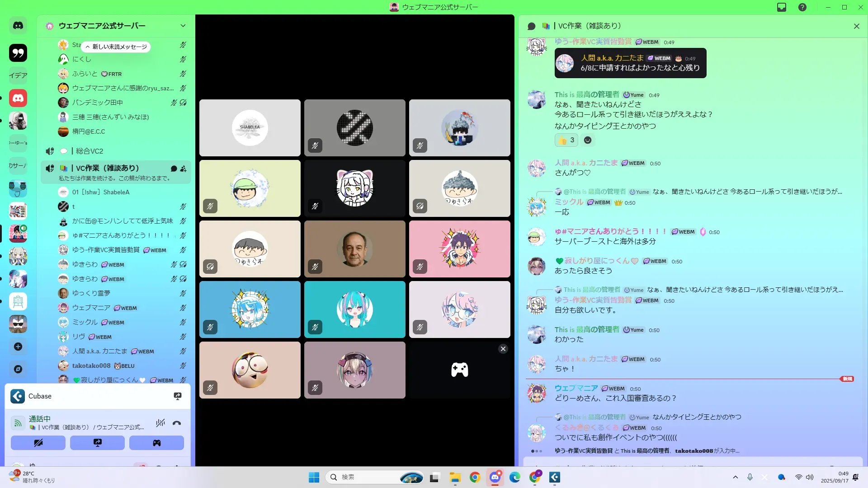Open the add reaction smiley button
The image size is (868, 488).
pos(588,140)
